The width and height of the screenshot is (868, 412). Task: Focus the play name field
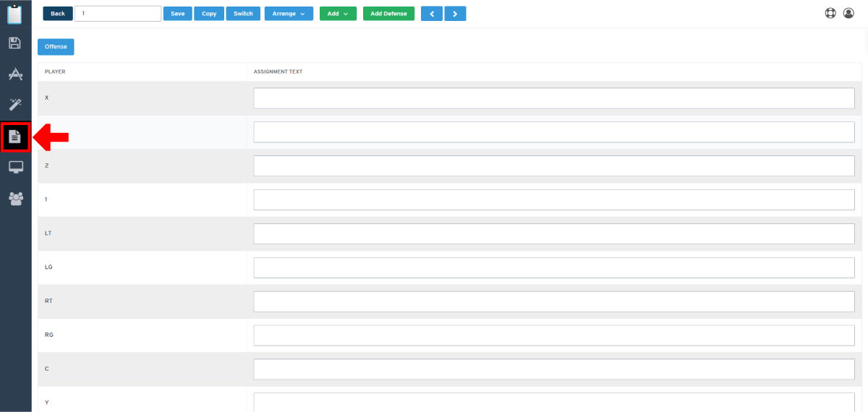pyautogui.click(x=118, y=14)
